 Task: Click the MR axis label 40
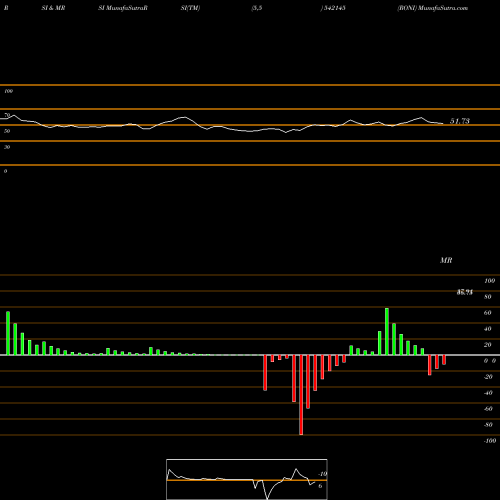pyautogui.click(x=488, y=329)
